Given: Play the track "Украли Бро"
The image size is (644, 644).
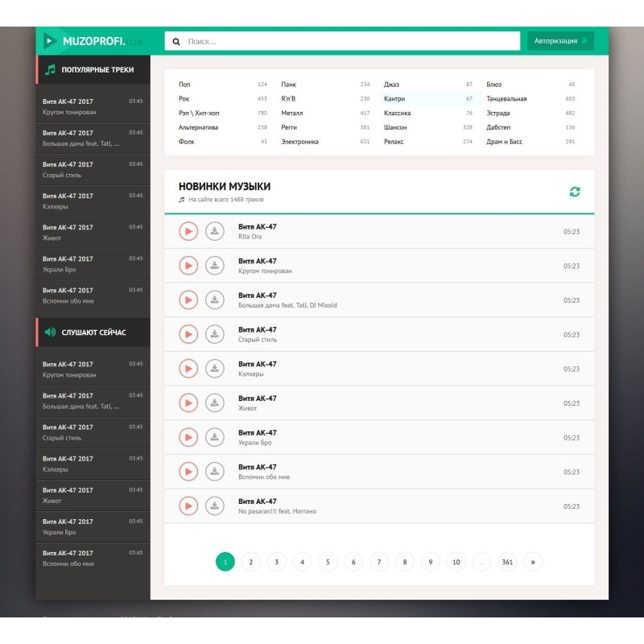Looking at the screenshot, I should tap(188, 438).
